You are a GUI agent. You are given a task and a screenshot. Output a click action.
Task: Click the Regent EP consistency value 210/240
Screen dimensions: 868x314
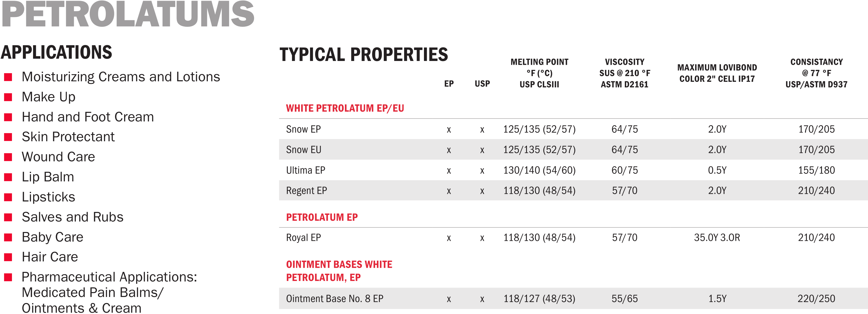tap(816, 191)
